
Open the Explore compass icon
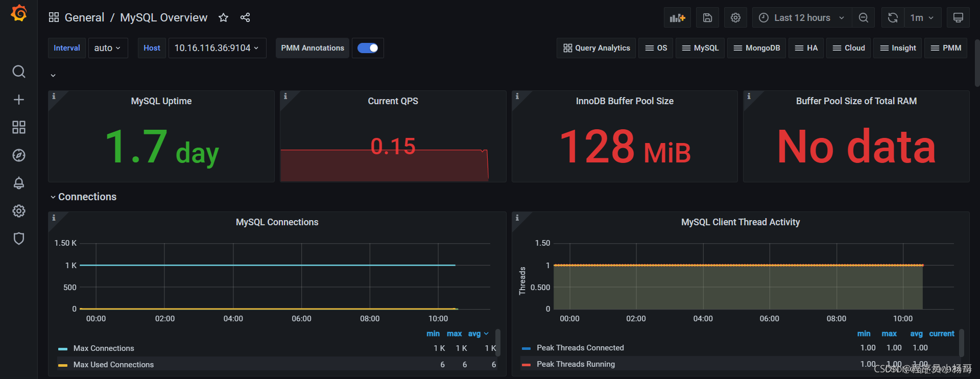pyautogui.click(x=19, y=155)
